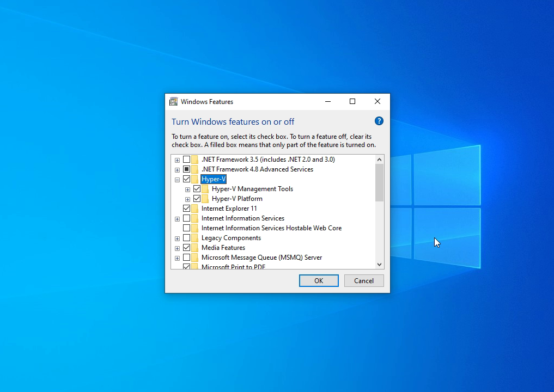Image resolution: width=554 pixels, height=392 pixels.
Task: Expand Internet Information Services node
Action: click(178, 219)
